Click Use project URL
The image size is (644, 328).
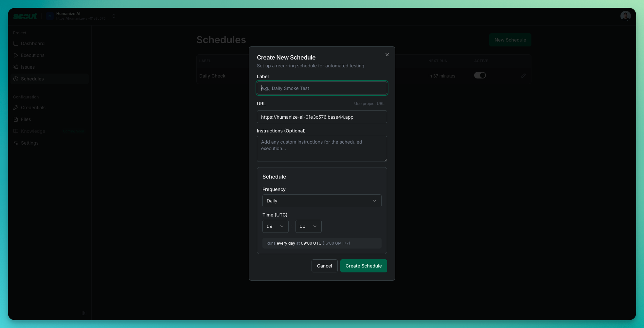(369, 103)
